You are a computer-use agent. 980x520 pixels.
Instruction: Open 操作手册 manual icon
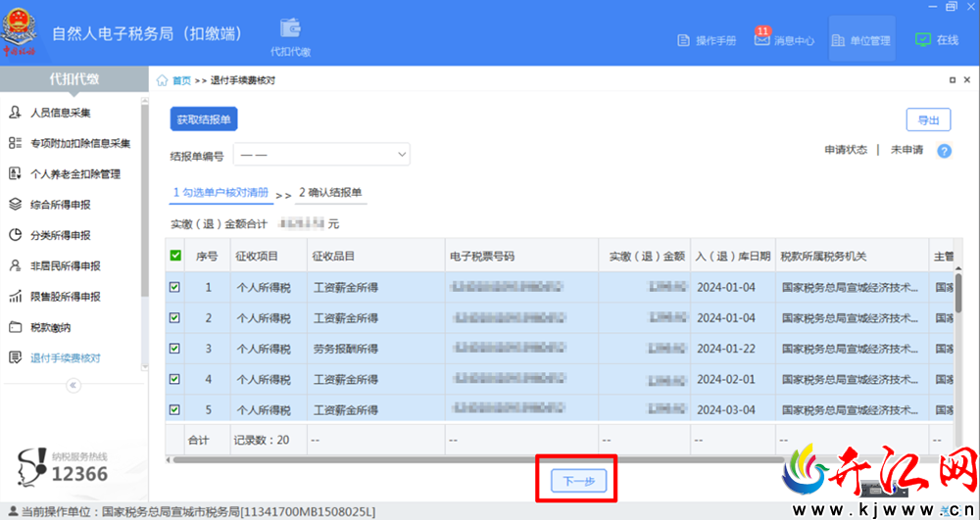pos(684,40)
